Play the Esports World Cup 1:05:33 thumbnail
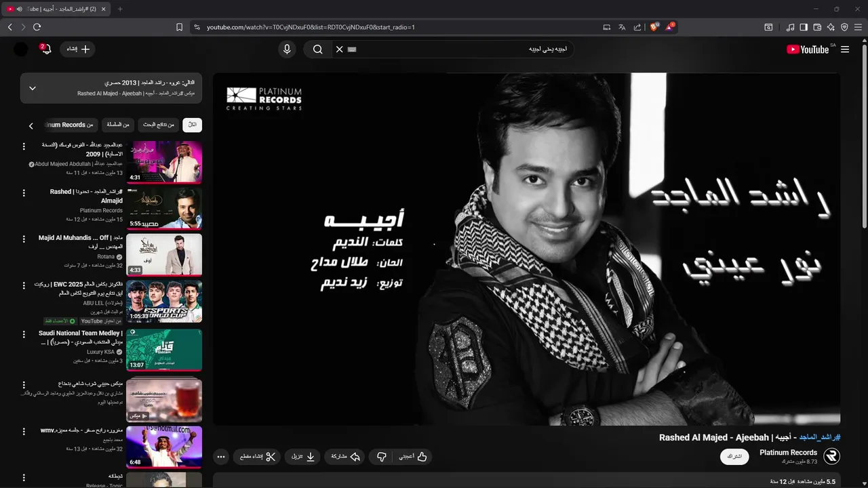Viewport: 868px width, 488px height. (x=164, y=302)
